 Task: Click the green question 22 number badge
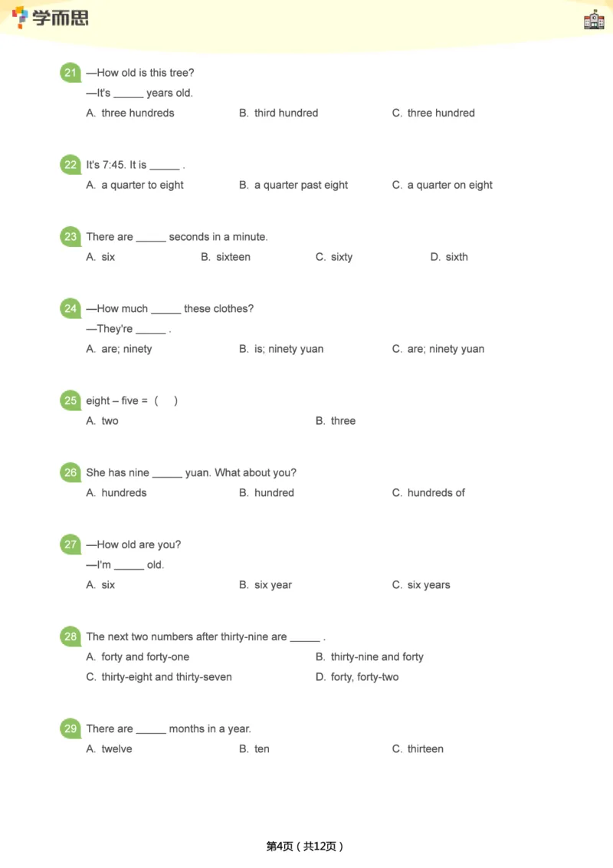click(70, 166)
